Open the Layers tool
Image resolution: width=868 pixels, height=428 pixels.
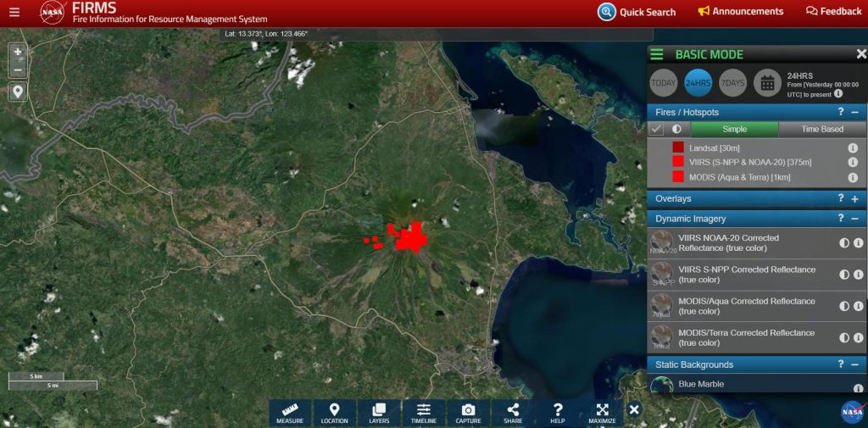379,413
